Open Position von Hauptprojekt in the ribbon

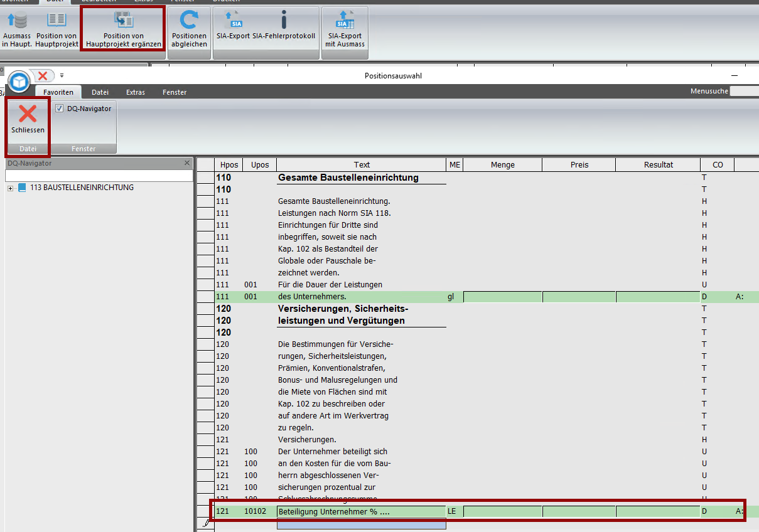coord(57,30)
